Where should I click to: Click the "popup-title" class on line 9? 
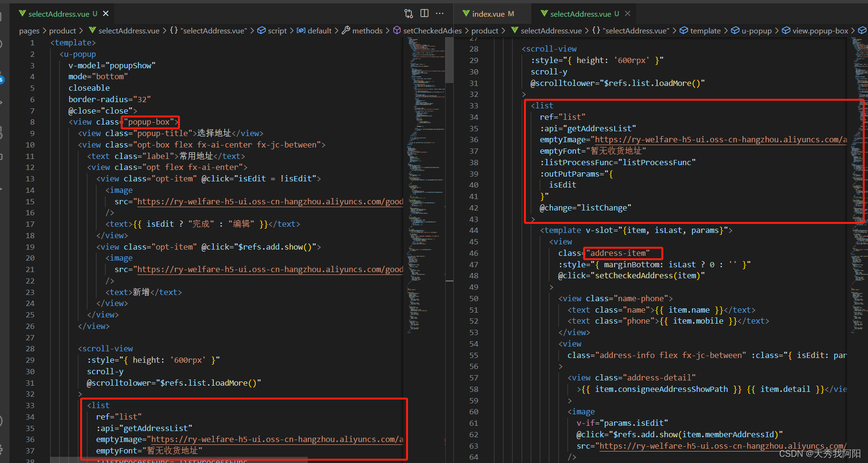tap(162, 133)
